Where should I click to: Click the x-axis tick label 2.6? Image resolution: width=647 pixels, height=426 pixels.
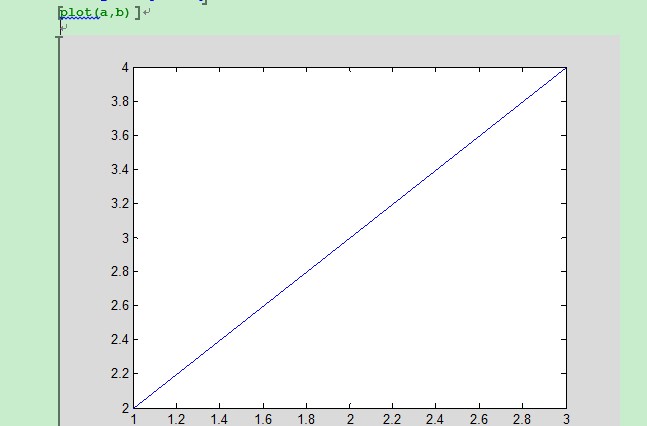point(479,420)
